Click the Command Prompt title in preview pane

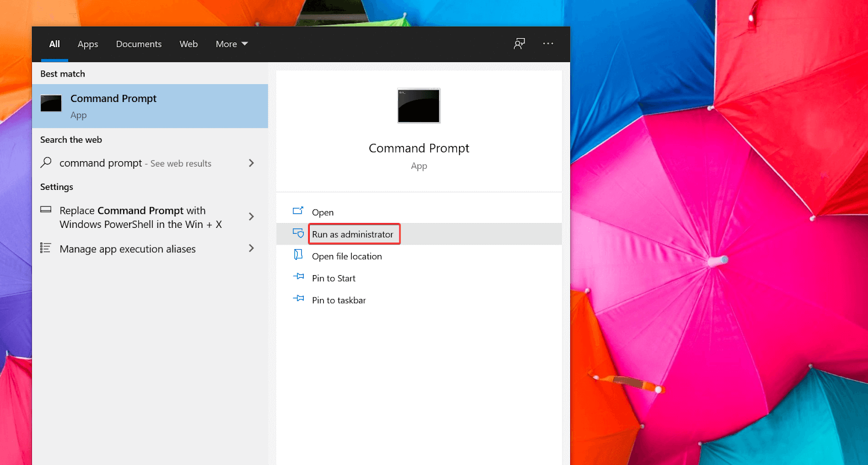pos(419,149)
